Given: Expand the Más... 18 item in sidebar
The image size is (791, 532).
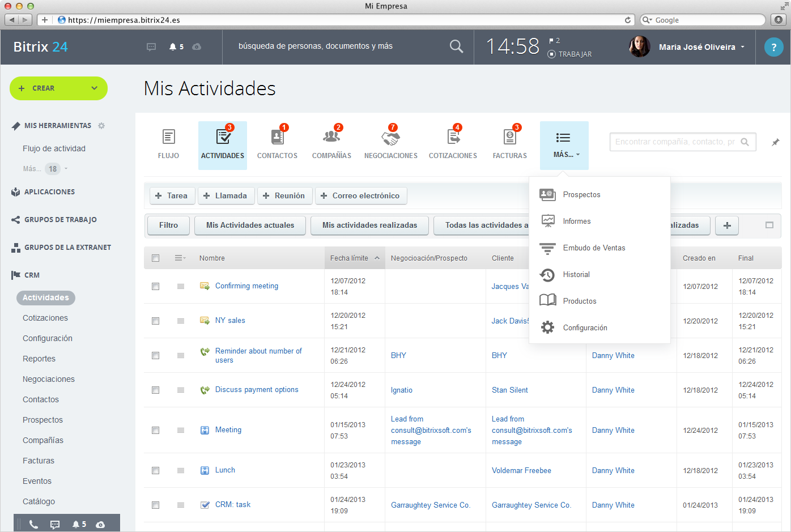Looking at the screenshot, I should [45, 169].
